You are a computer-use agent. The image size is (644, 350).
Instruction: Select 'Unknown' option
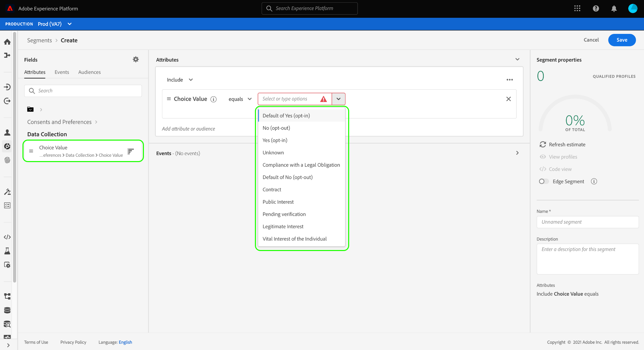pyautogui.click(x=302, y=153)
